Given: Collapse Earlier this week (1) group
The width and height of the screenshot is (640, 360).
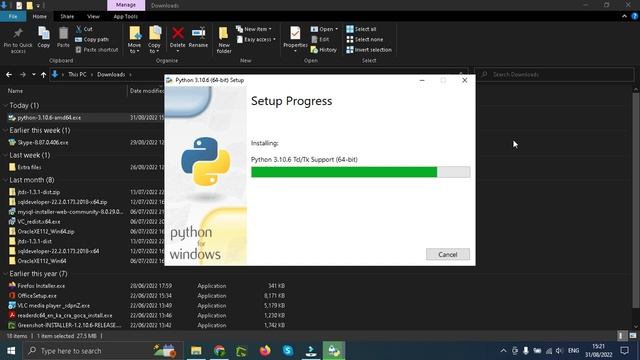Looking at the screenshot, I should click(x=5, y=130).
